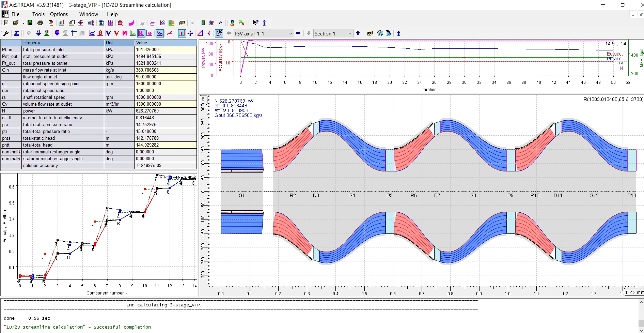Click the arrow beside the Open folder icon

(x=23, y=23)
